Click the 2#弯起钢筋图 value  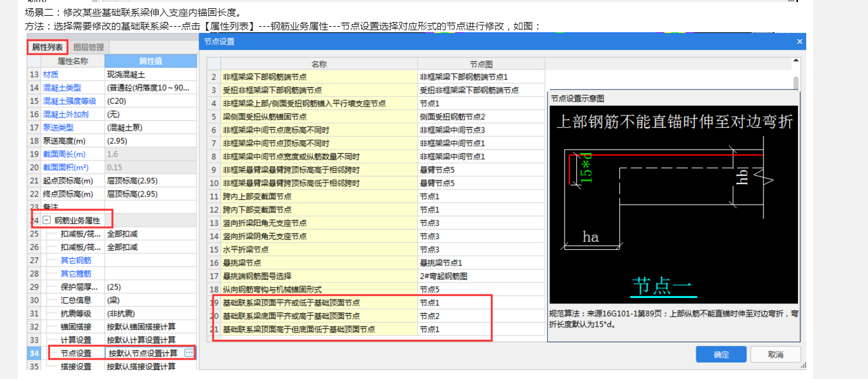tap(481, 276)
